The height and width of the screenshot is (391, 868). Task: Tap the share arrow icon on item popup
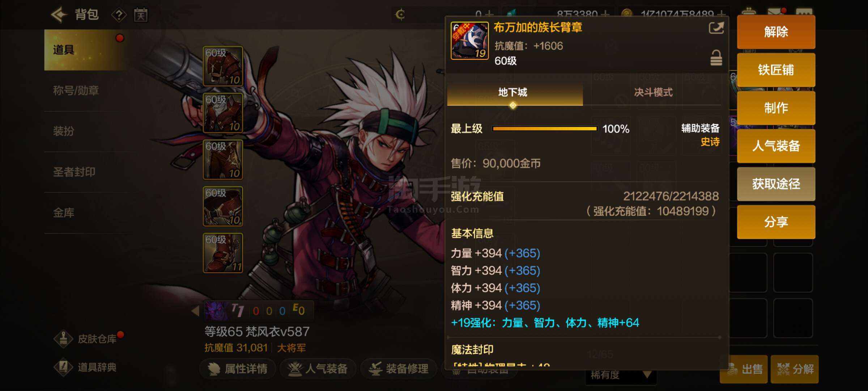(716, 28)
